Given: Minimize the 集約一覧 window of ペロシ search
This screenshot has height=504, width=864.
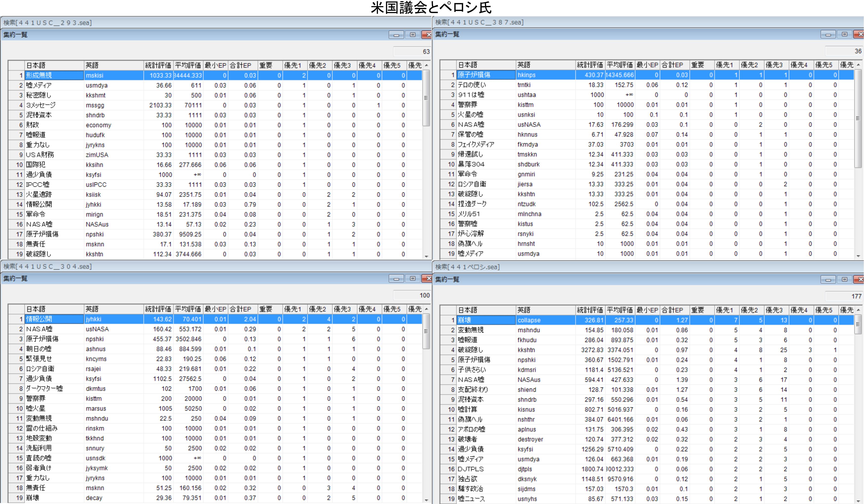Looking at the screenshot, I should coord(828,280).
